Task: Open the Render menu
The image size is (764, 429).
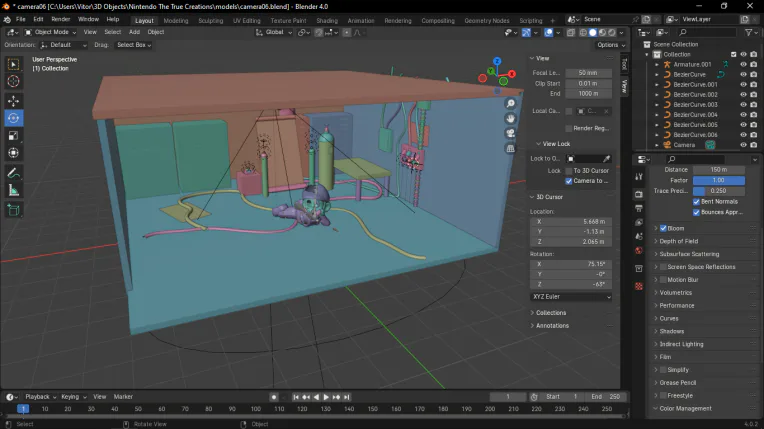Action: tap(61, 19)
